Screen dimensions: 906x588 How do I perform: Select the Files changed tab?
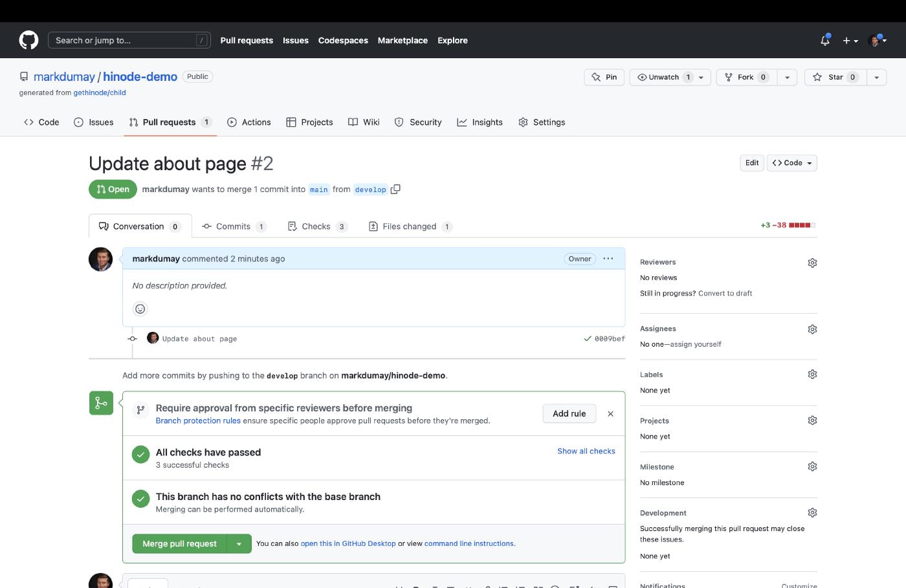pyautogui.click(x=410, y=226)
